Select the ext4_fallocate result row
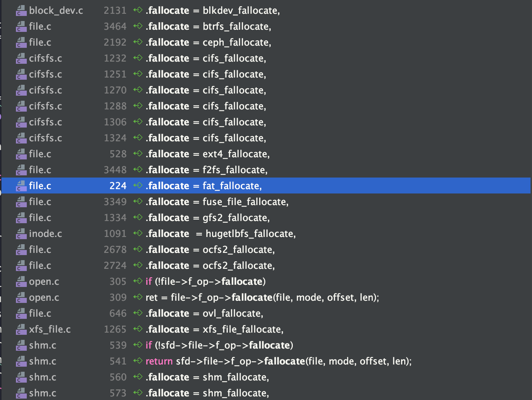Image resolution: width=532 pixels, height=400 pixels. (266, 154)
